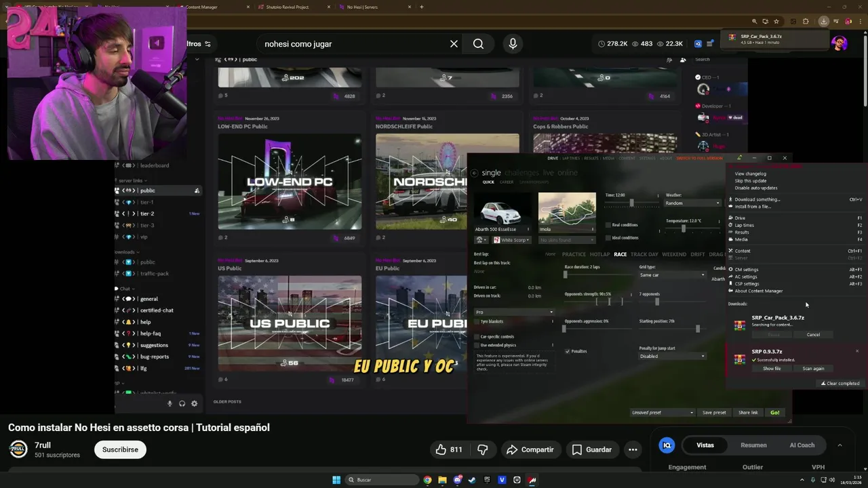Start voice search with microphone icon
868x488 pixels.
point(513,44)
